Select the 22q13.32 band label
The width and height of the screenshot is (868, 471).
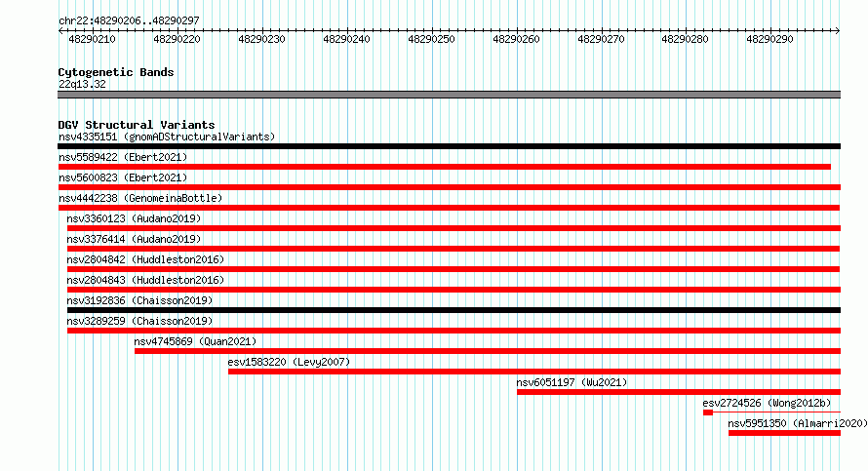(x=82, y=84)
